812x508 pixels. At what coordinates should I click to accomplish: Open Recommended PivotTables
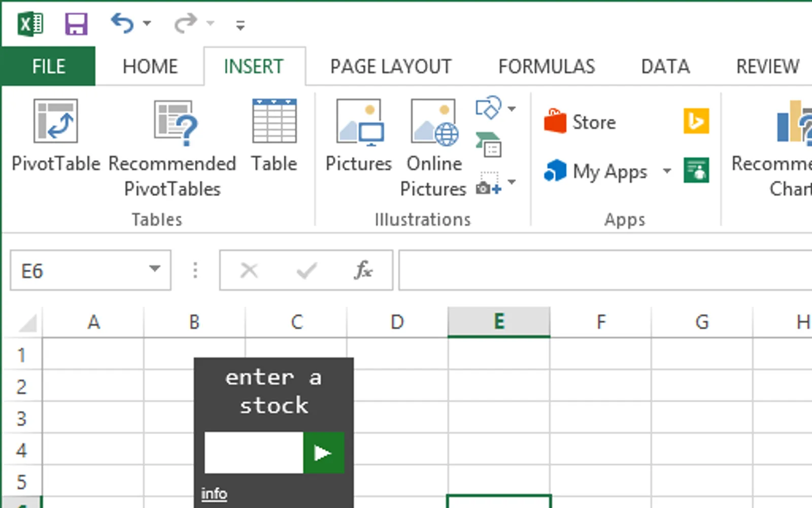[x=173, y=148]
